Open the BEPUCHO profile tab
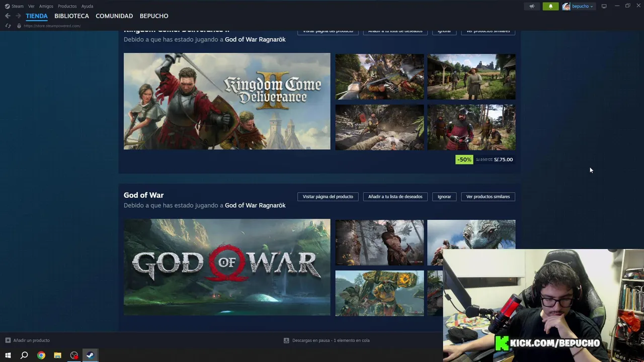 tap(154, 16)
